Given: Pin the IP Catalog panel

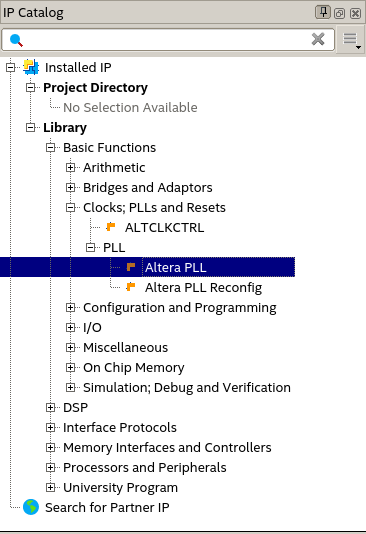Looking at the screenshot, I should (323, 13).
